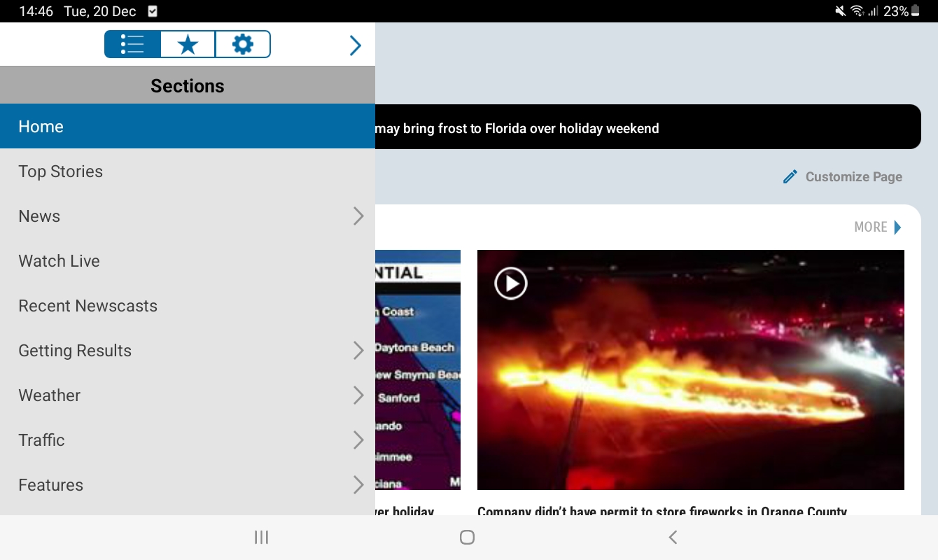Go to Watch Live
This screenshot has width=938, height=560.
(188, 261)
